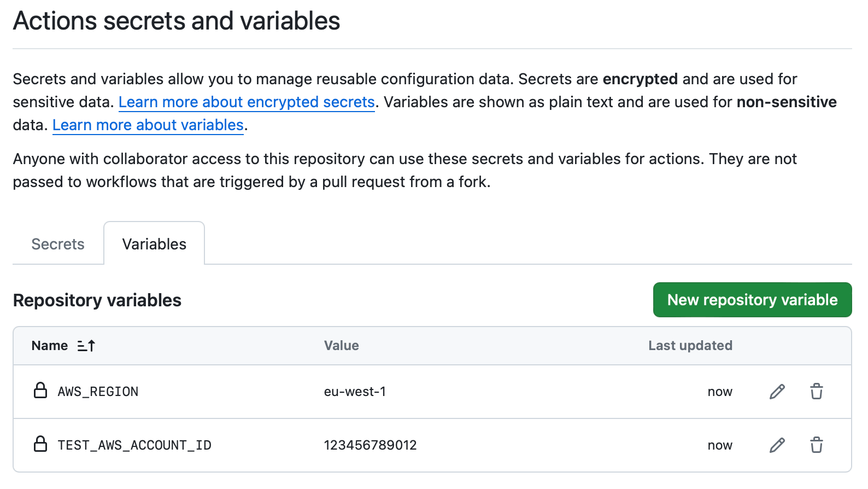Click the Repository variables heading
Image resolution: width=868 pixels, height=489 pixels.
97,300
